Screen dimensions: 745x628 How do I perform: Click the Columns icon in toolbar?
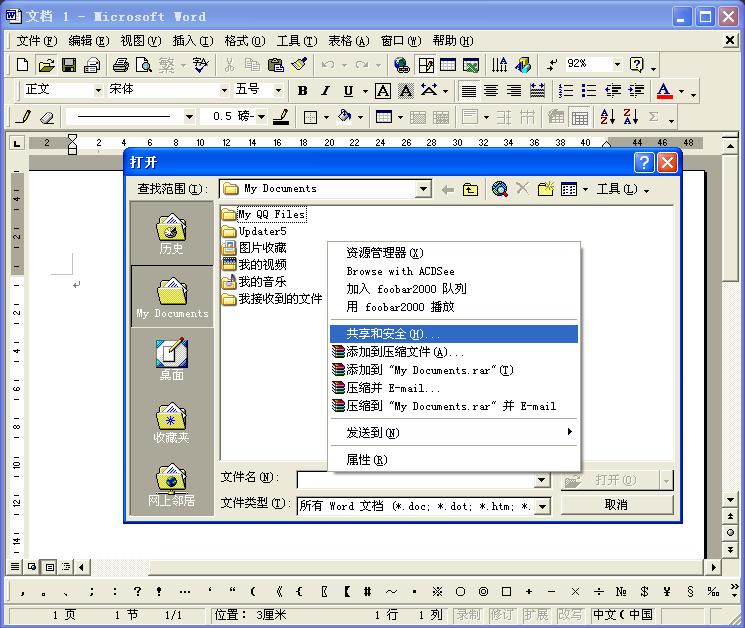click(499, 65)
